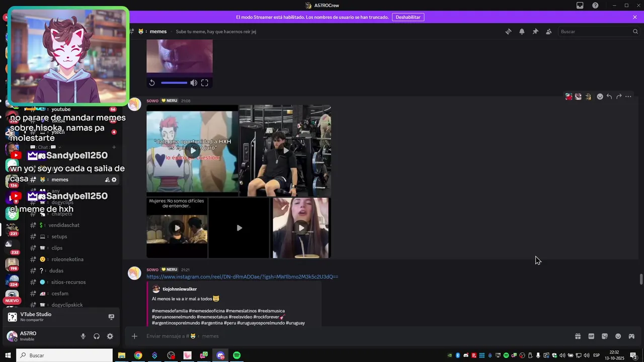Select the roleonekotina channel
Image resolution: width=644 pixels, height=362 pixels.
[x=73, y=259]
